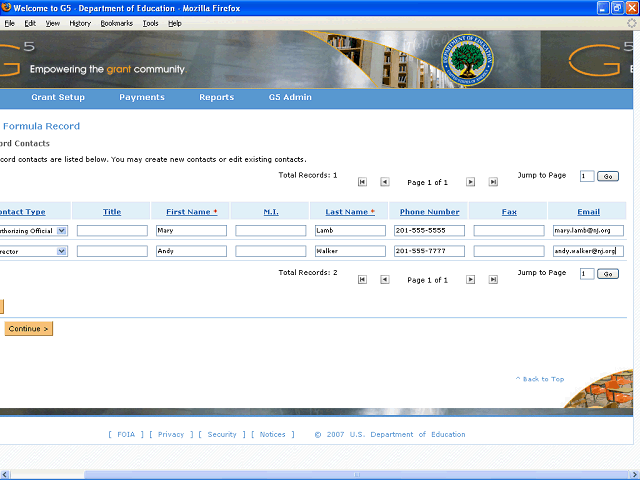This screenshot has height=480, width=640.
Task: Click the phone field 201-555-5555
Action: pos(429,231)
